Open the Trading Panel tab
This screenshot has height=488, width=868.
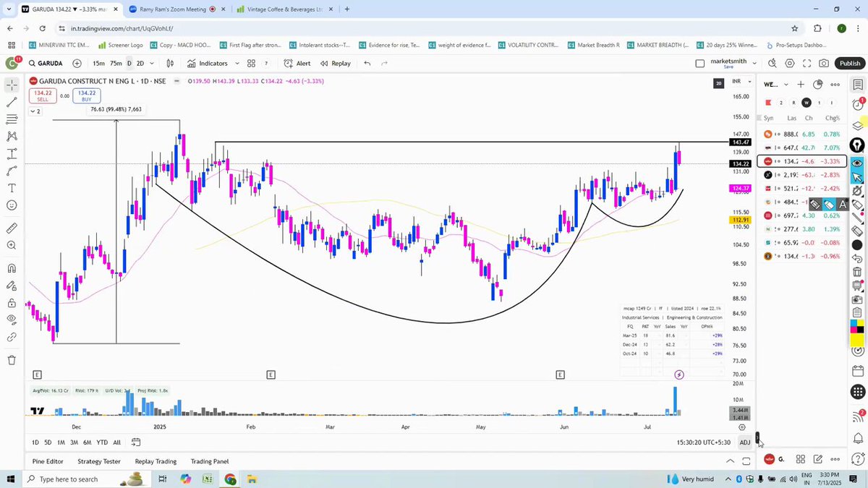coord(210,461)
